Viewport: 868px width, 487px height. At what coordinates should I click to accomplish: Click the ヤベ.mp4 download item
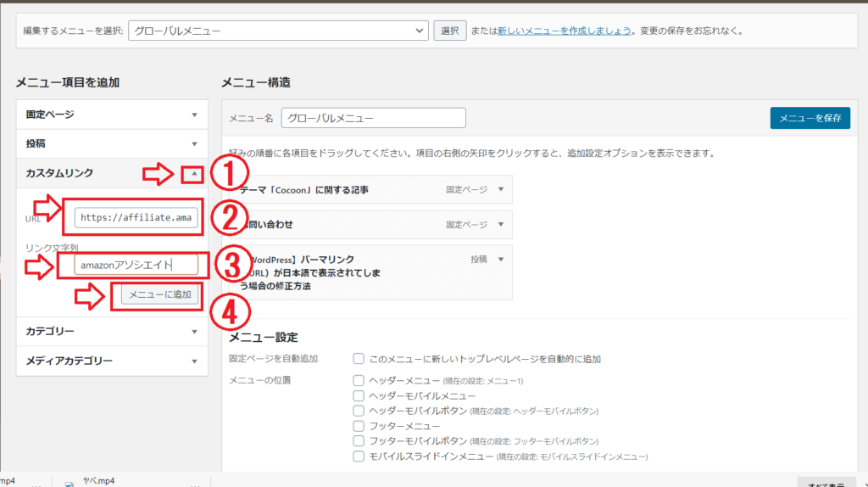tap(98, 481)
